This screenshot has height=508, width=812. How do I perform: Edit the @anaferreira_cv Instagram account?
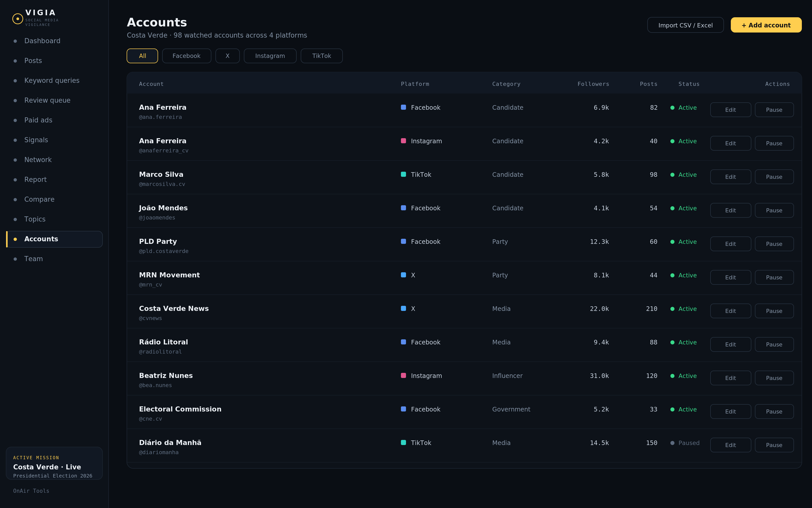[731, 144]
